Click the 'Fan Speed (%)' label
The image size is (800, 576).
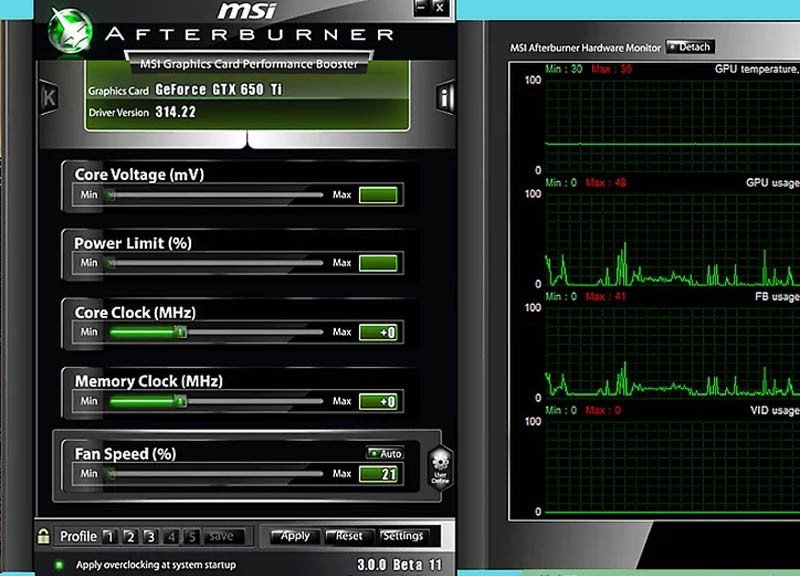point(125,454)
